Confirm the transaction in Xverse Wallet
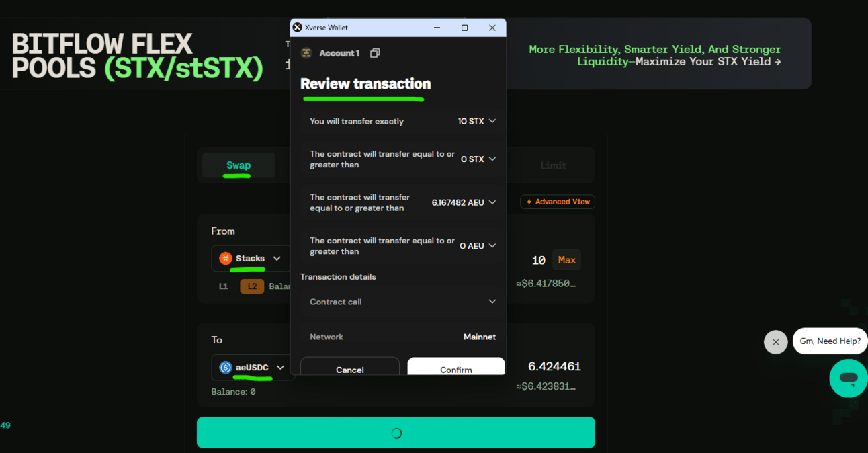 (456, 367)
